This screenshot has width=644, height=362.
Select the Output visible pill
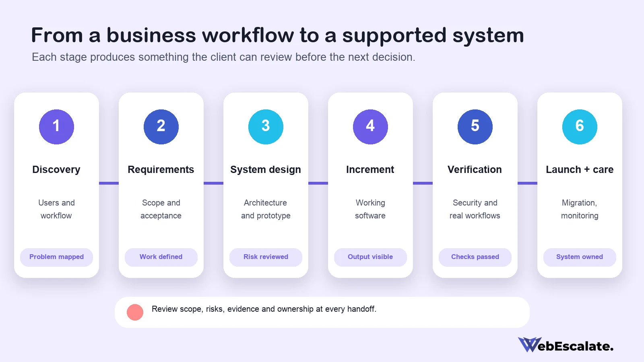[370, 257]
